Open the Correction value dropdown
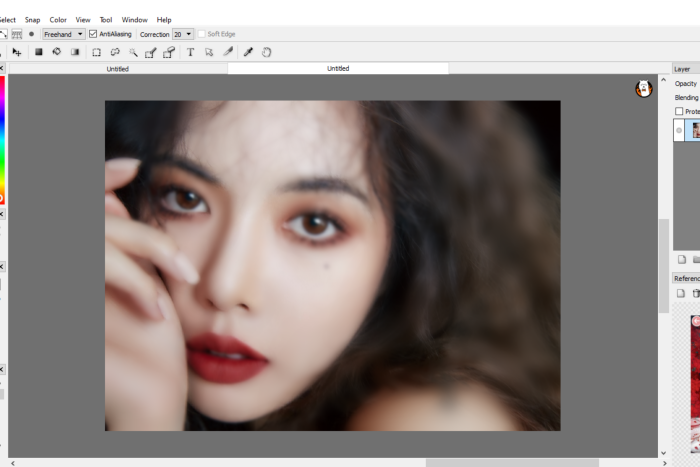The height and width of the screenshot is (467, 700). click(x=183, y=34)
